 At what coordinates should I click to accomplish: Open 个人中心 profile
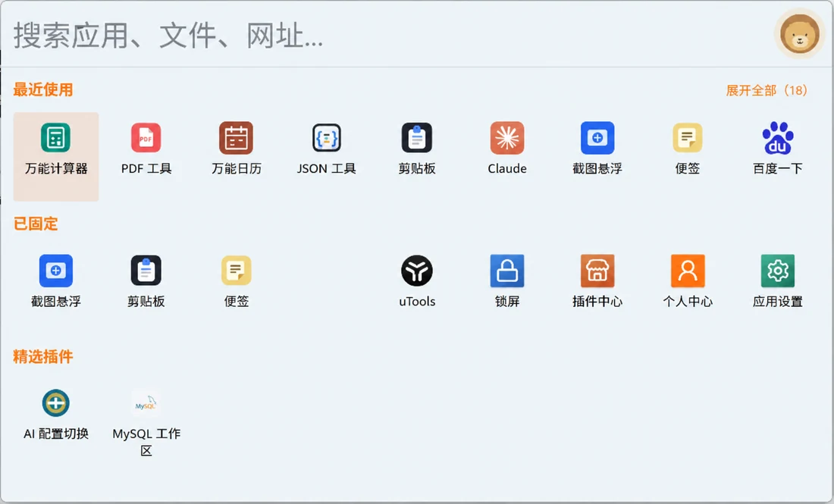687,281
